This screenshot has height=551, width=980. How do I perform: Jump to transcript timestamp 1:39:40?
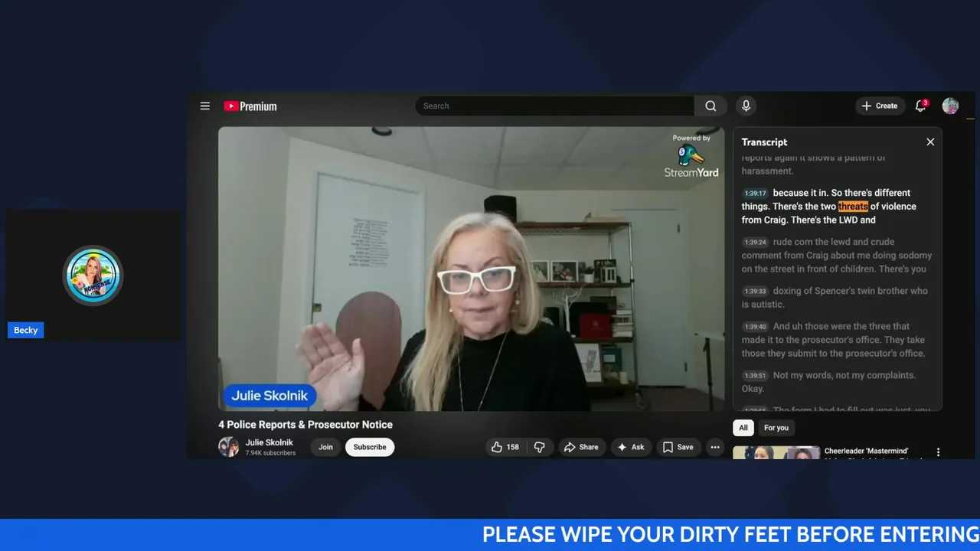pyautogui.click(x=755, y=327)
